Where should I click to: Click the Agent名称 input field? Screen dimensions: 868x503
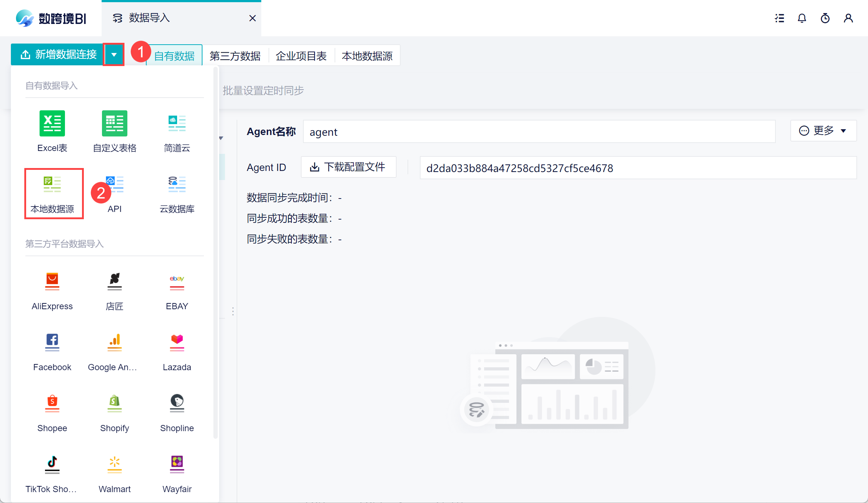click(x=539, y=132)
